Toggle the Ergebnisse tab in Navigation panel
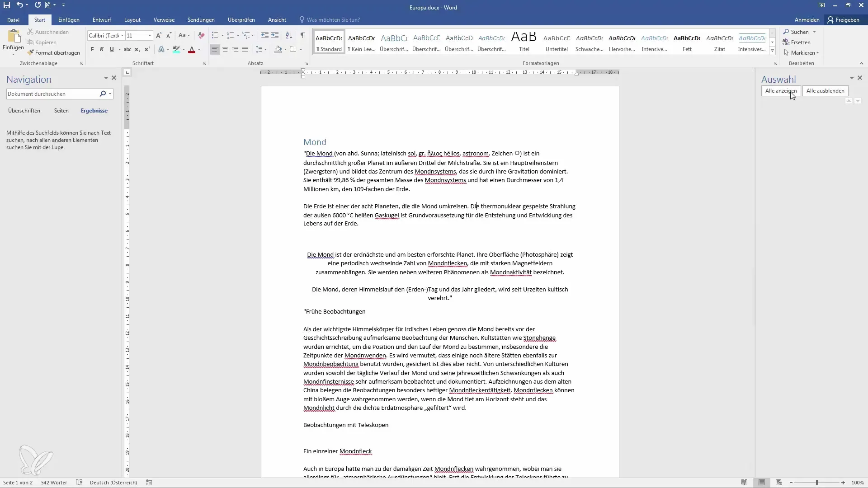 coord(94,111)
